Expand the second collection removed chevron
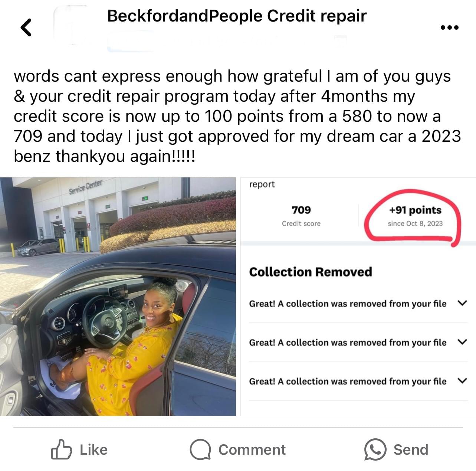The width and height of the screenshot is (476, 471). click(x=462, y=342)
